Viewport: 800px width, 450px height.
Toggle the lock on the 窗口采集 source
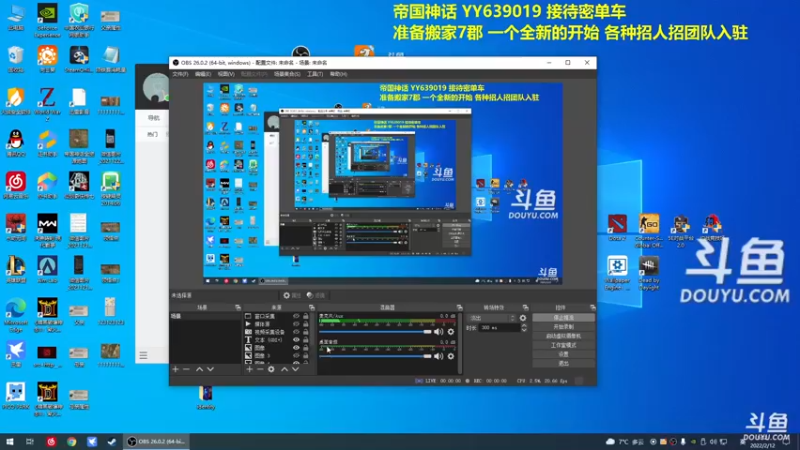[x=306, y=316]
